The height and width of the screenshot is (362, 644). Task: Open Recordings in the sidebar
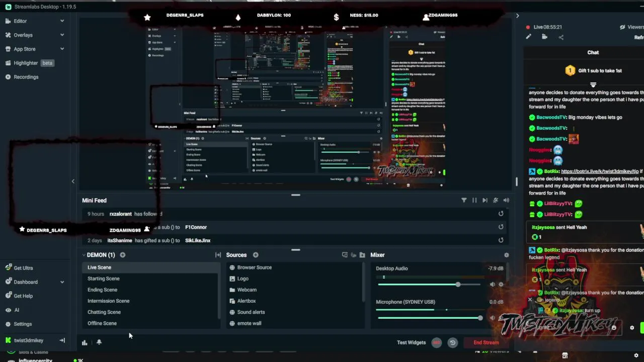(x=26, y=77)
